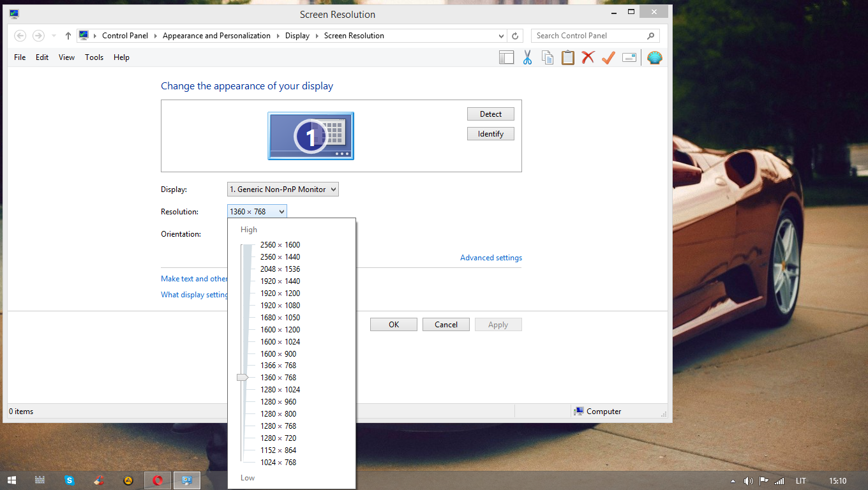
Task: Choose 1280 × 800 resolution
Action: pyautogui.click(x=278, y=414)
